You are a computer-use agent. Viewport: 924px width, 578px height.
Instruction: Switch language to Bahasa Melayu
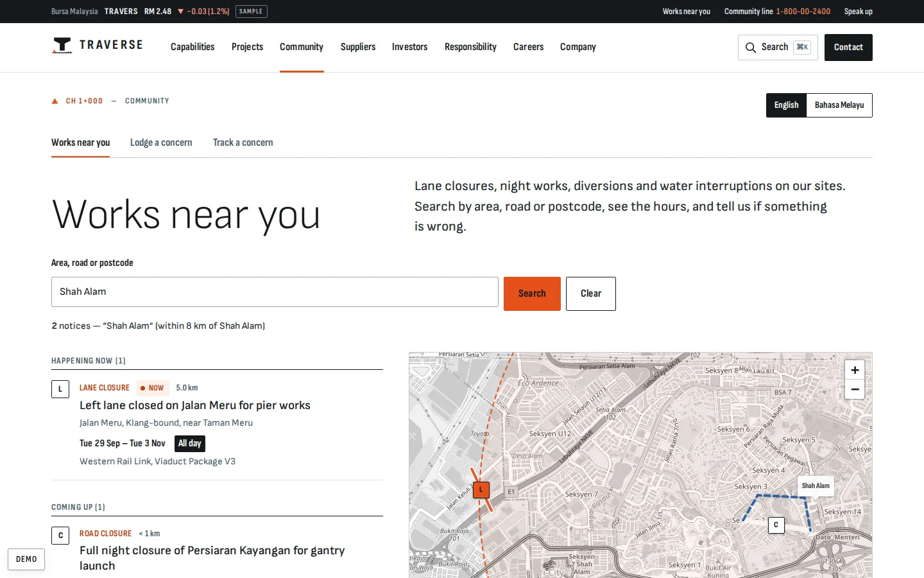click(839, 105)
